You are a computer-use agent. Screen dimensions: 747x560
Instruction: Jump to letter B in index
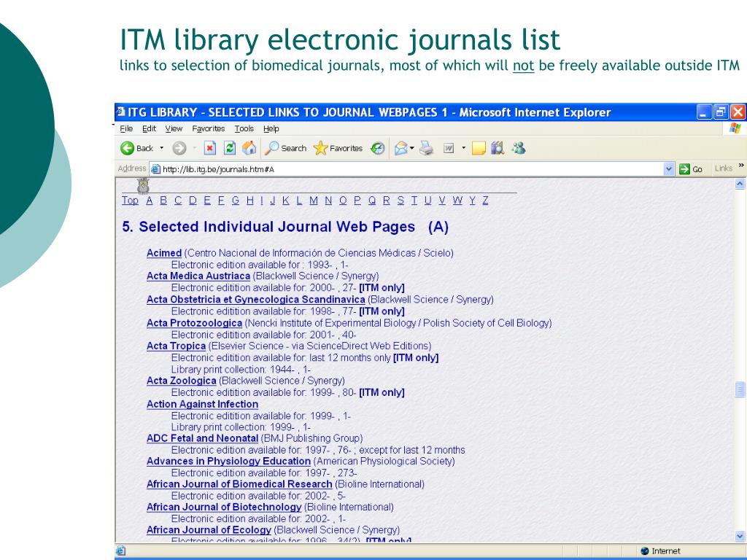(163, 201)
